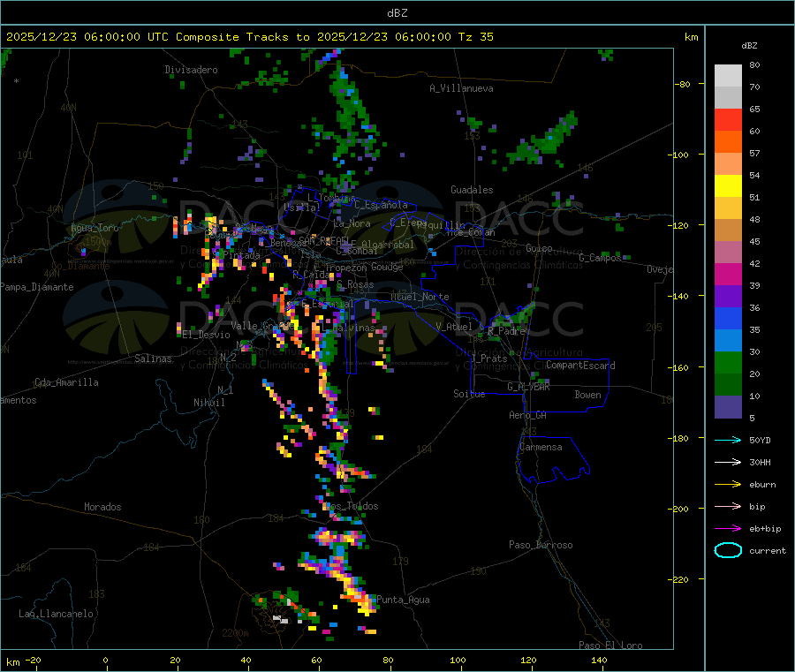Click the 'Paso_Barroso' map label
The height and width of the screenshot is (672, 795).
541,545
